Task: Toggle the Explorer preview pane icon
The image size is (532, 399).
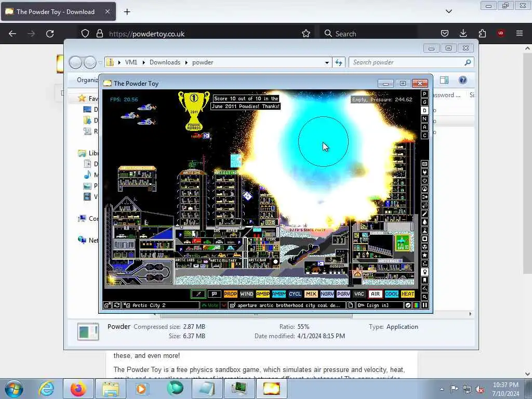Action: pos(444,80)
